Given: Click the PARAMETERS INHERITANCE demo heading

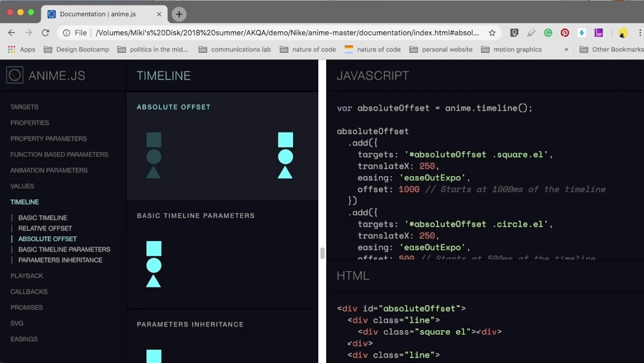Looking at the screenshot, I should point(190,324).
